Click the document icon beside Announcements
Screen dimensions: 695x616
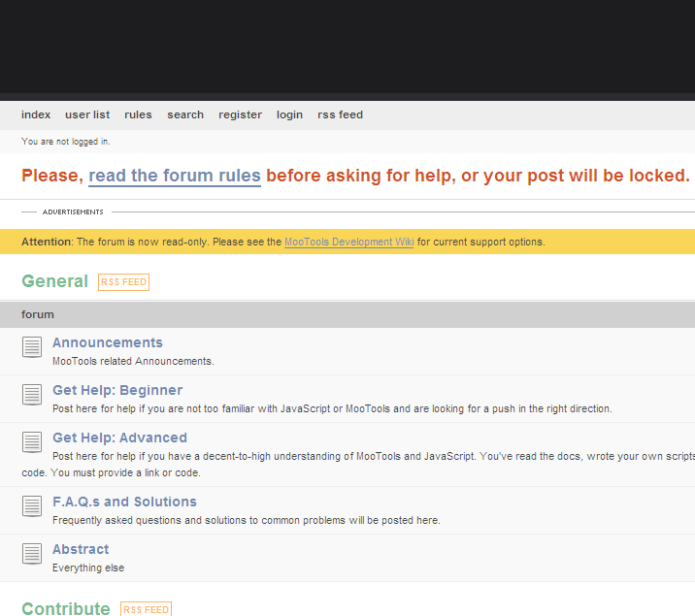tap(32, 347)
